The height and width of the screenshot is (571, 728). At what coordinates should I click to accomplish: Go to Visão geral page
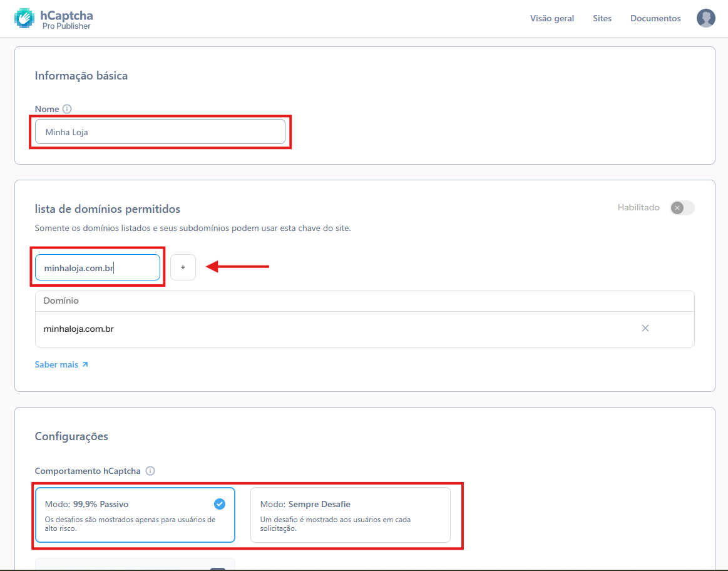[x=552, y=18]
